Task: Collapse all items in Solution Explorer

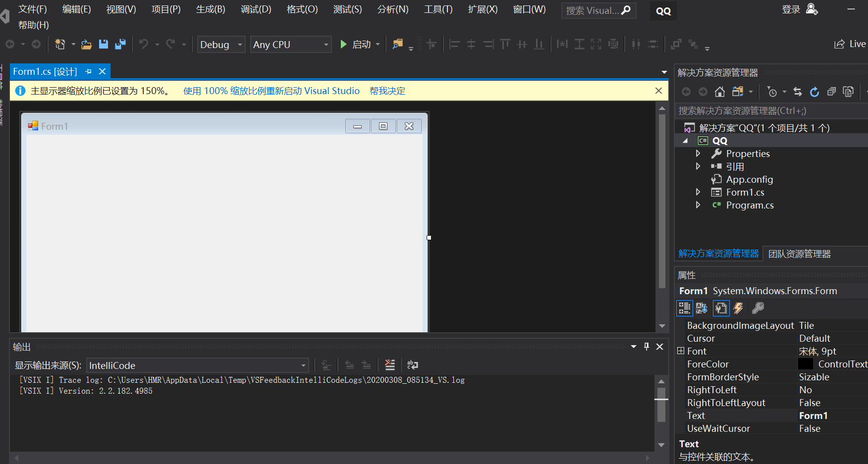Action: pos(831,92)
